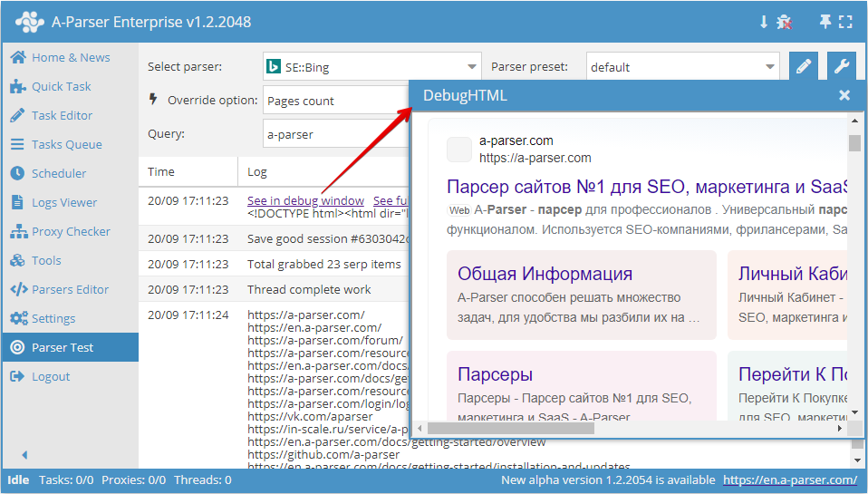Click the Override option lightning icon

[153, 99]
